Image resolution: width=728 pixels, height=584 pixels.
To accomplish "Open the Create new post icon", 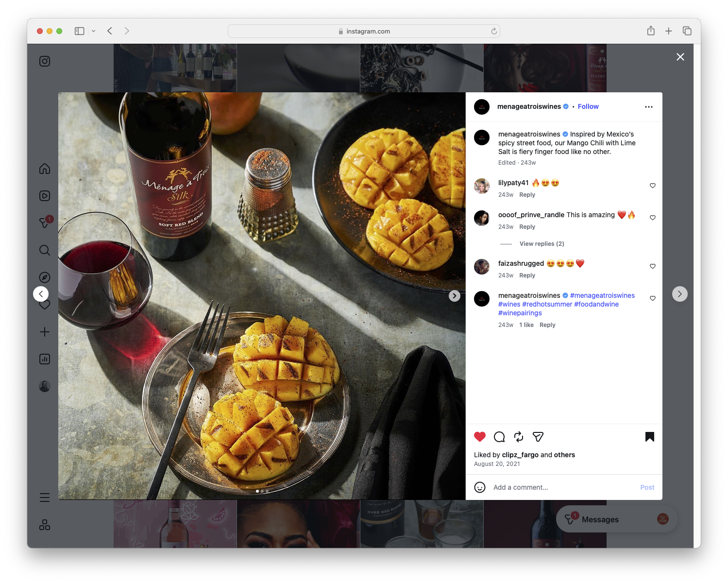I will pos(45,332).
